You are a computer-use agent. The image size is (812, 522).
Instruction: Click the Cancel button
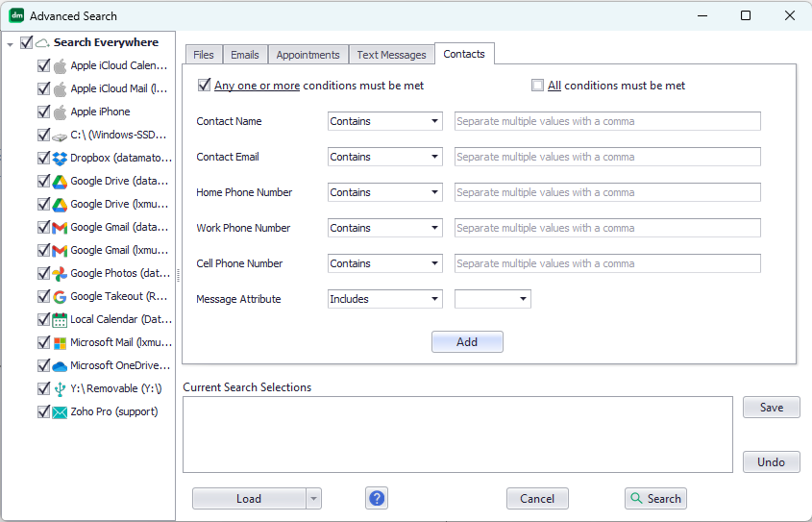click(x=537, y=499)
